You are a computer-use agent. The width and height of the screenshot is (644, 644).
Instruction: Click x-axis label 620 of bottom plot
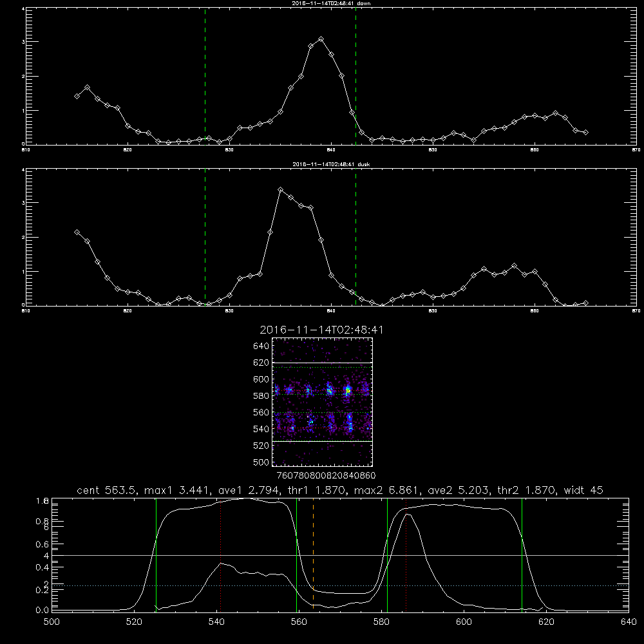pyautogui.click(x=547, y=622)
